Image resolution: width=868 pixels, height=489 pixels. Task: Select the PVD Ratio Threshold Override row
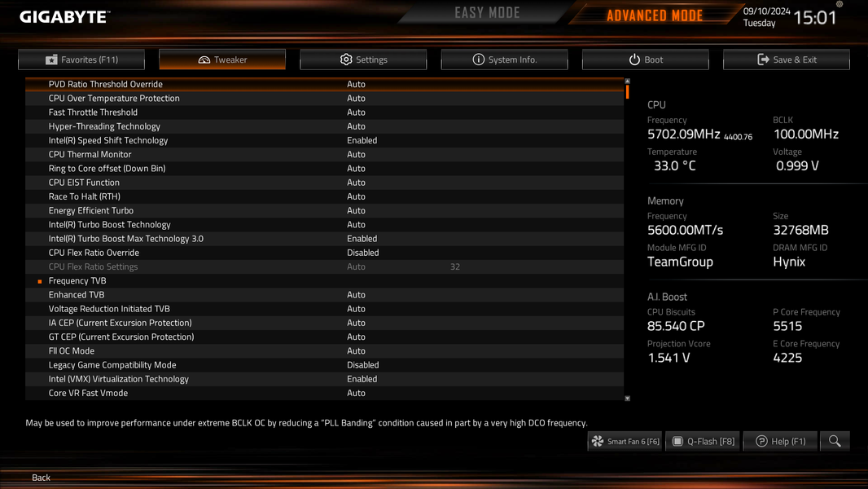coord(324,84)
